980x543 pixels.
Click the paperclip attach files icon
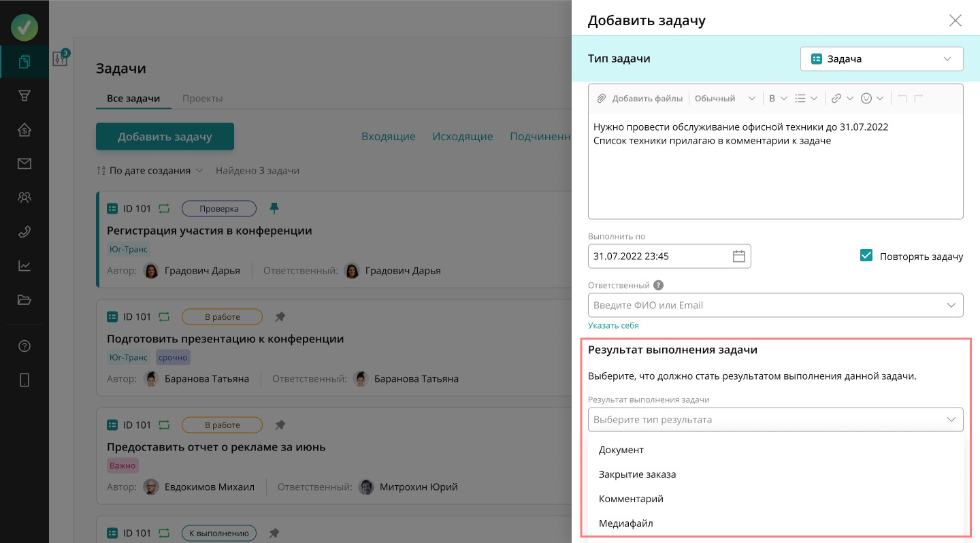tap(602, 98)
